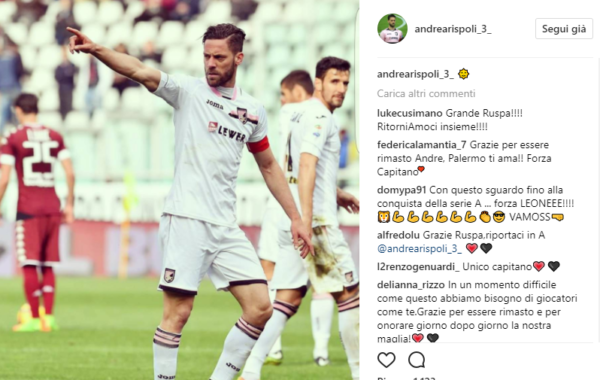This screenshot has height=380, width=600.
Task: Click the heart like icon
Action: 386,360
